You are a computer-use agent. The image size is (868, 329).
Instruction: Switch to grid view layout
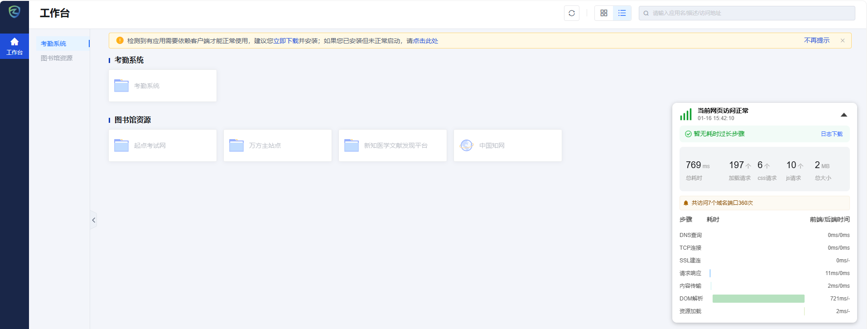click(603, 13)
